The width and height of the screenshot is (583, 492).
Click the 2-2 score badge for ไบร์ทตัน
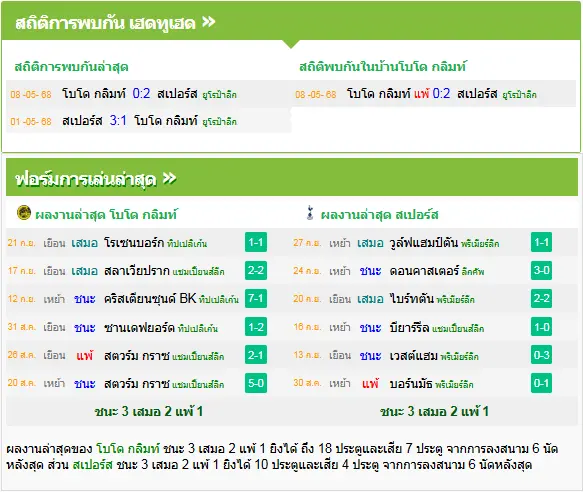point(541,298)
